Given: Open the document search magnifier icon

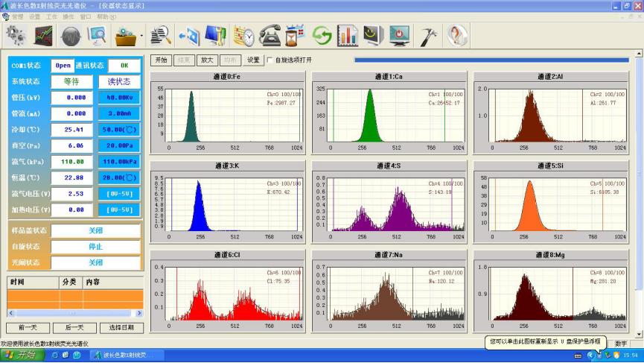Looking at the screenshot, I should 161,35.
